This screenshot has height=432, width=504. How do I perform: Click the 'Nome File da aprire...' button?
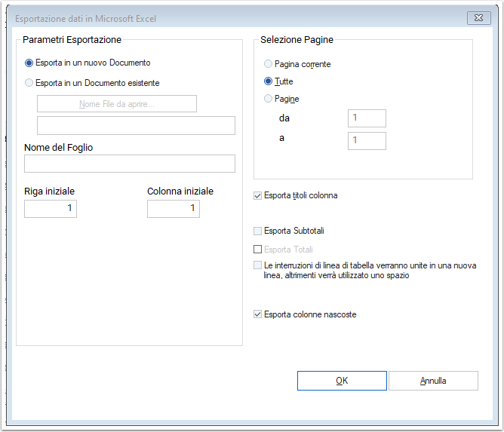tap(117, 104)
